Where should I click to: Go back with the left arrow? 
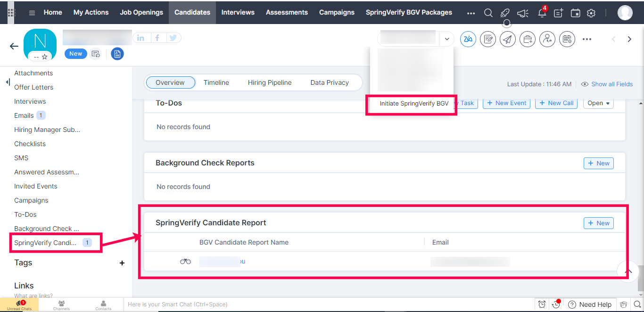pos(14,46)
